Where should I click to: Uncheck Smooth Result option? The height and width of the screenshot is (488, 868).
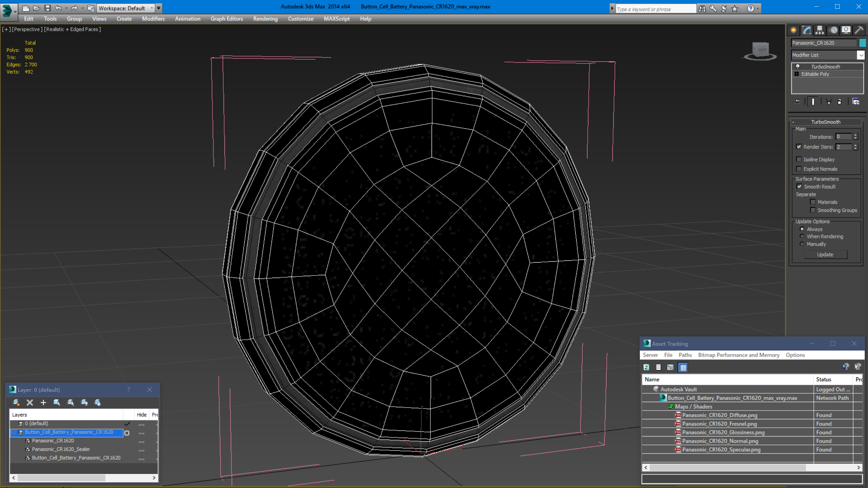[799, 186]
